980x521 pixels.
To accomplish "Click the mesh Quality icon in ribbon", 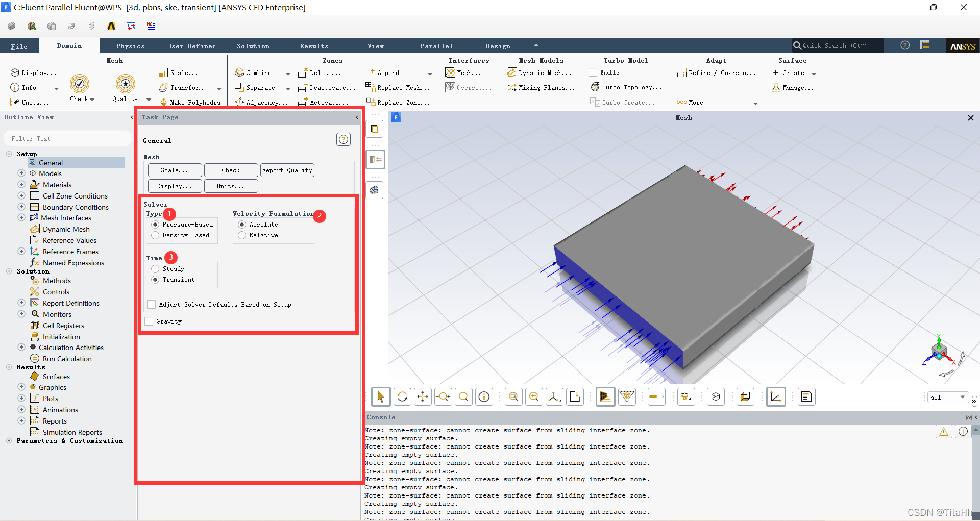I will point(125,84).
